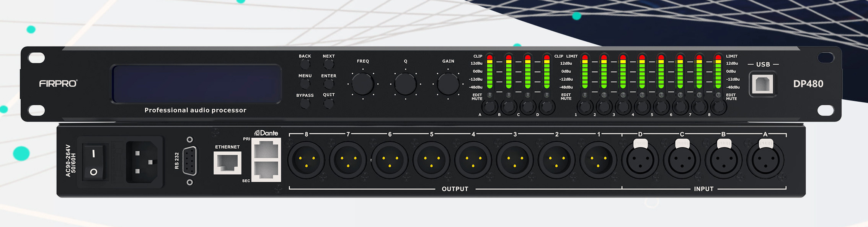Mute input channel B with its round button

(509, 107)
